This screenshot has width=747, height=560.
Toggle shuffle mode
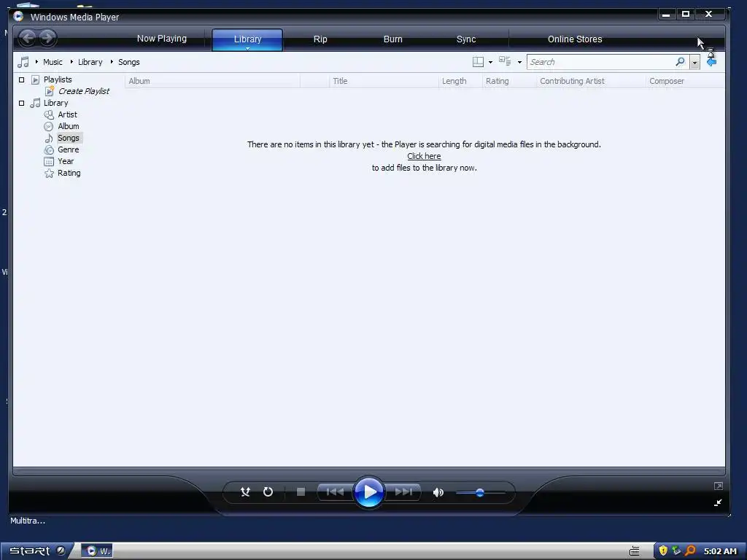(245, 492)
